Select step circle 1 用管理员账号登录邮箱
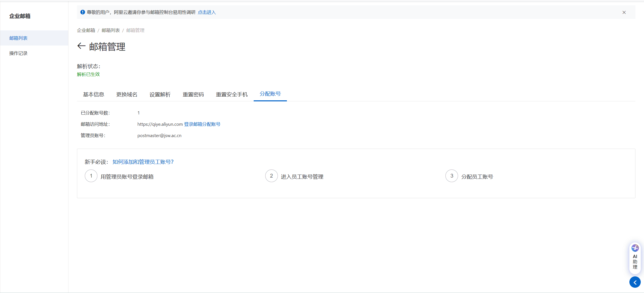This screenshot has width=644, height=293. [91, 176]
